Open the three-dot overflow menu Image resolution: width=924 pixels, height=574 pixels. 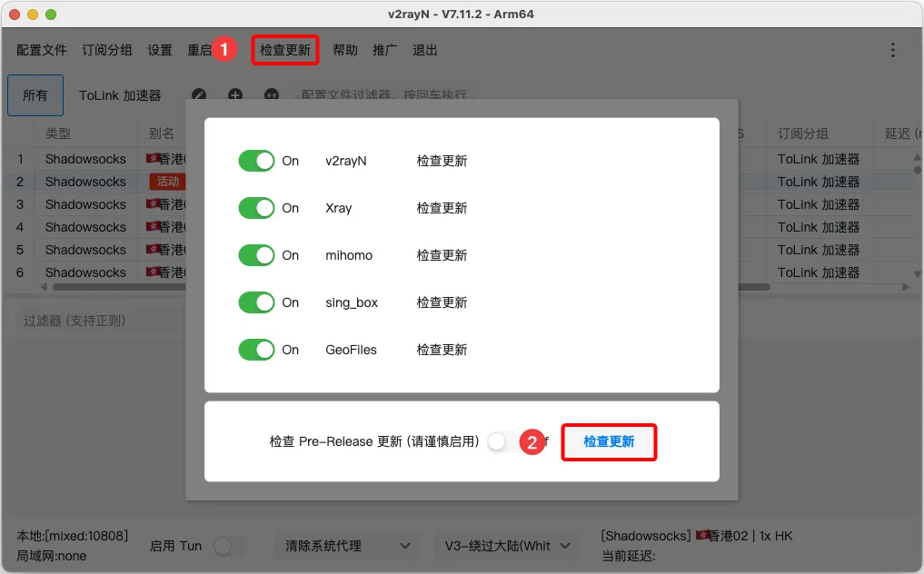click(x=893, y=50)
